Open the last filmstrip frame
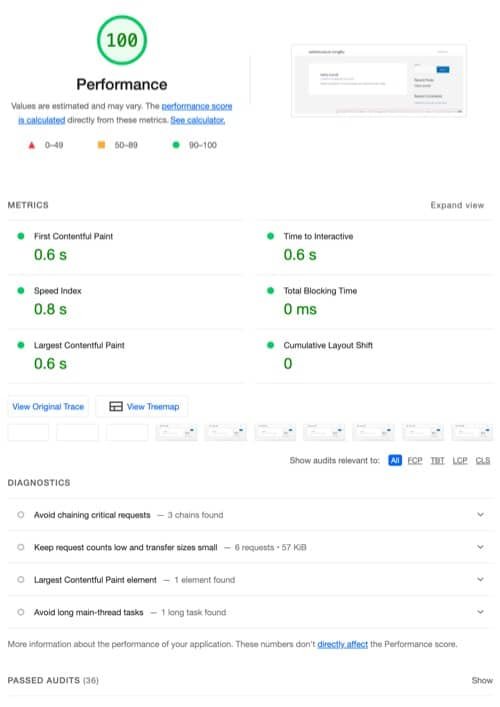This screenshot has height=707, width=500. point(472,432)
